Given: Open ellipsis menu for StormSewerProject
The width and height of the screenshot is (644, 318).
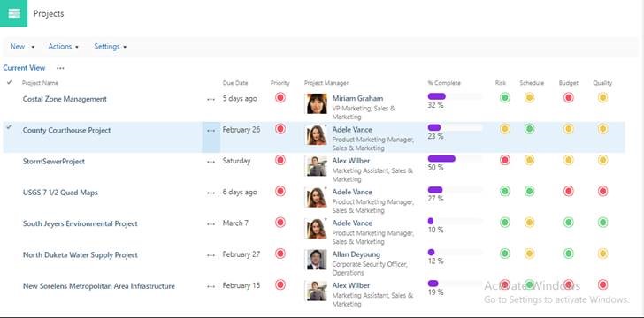Looking at the screenshot, I should coord(211,162).
